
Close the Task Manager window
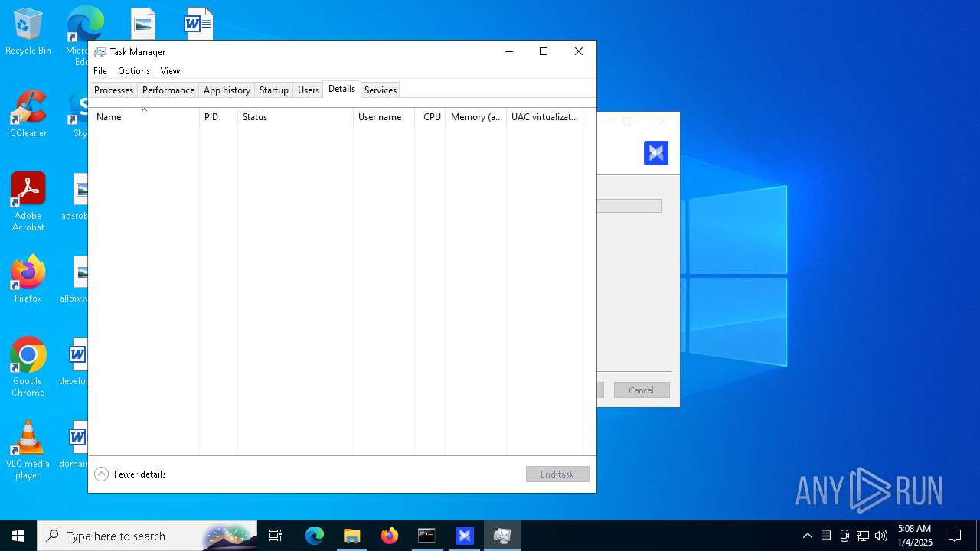579,51
